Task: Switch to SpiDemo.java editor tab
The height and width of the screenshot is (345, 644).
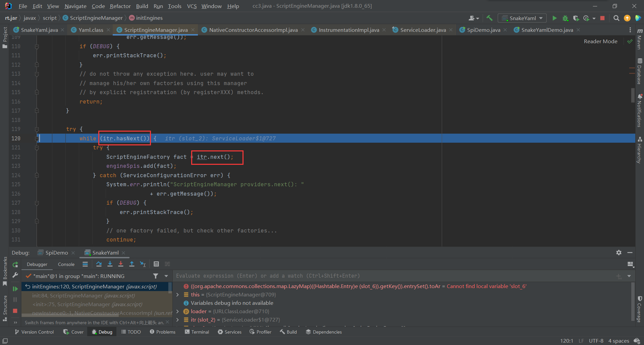Action: tap(483, 30)
